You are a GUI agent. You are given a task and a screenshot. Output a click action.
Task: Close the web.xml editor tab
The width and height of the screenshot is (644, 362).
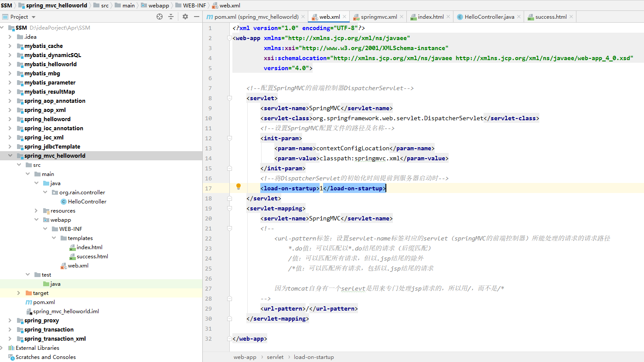344,17
